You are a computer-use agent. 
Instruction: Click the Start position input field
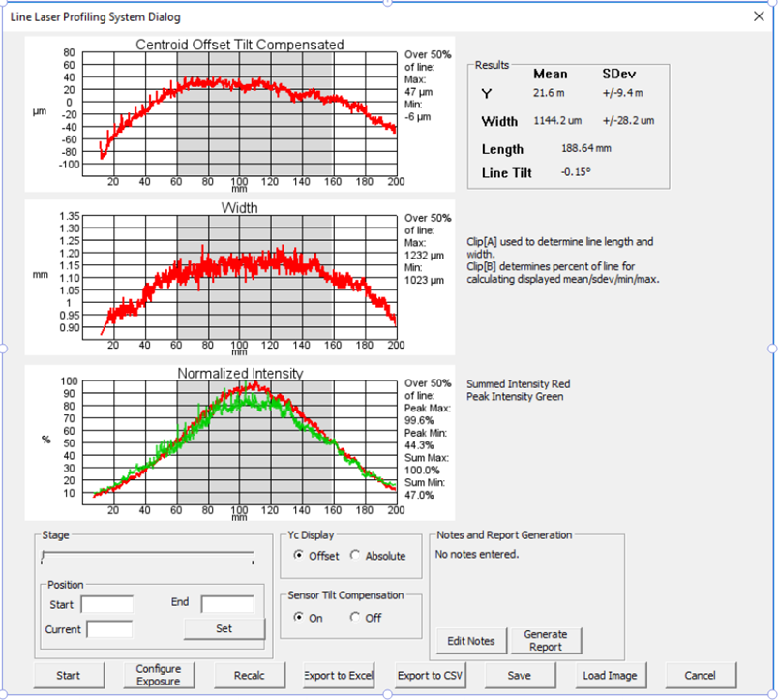point(106,604)
